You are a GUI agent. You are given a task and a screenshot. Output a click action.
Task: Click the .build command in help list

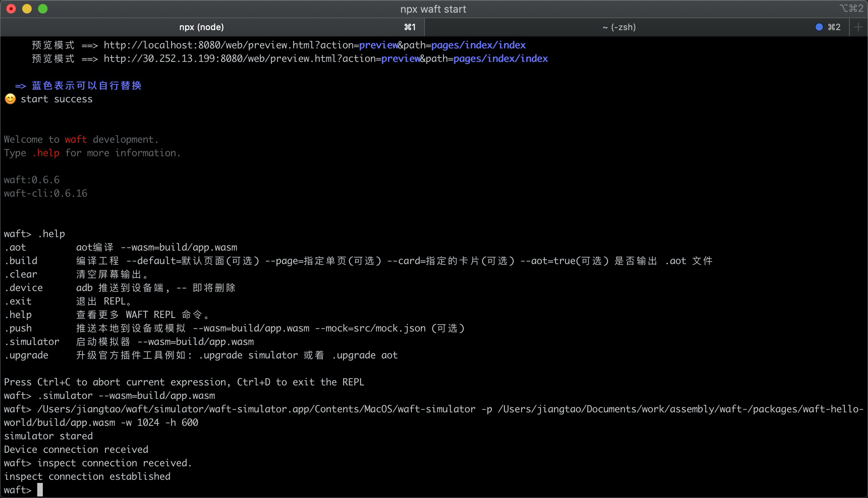pos(21,261)
